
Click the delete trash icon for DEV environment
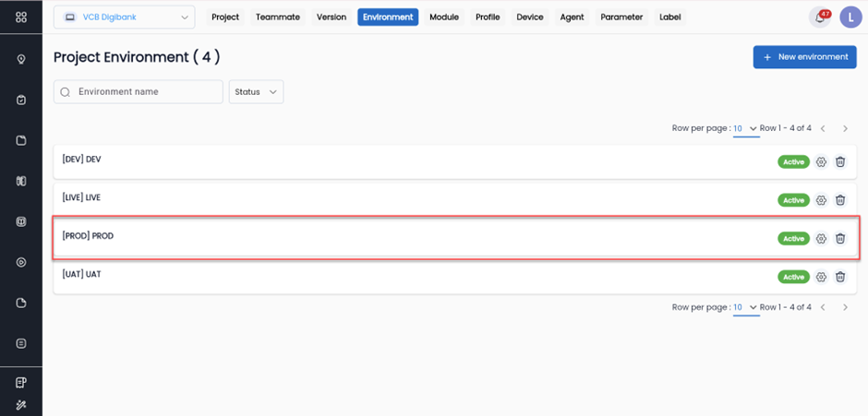click(840, 161)
